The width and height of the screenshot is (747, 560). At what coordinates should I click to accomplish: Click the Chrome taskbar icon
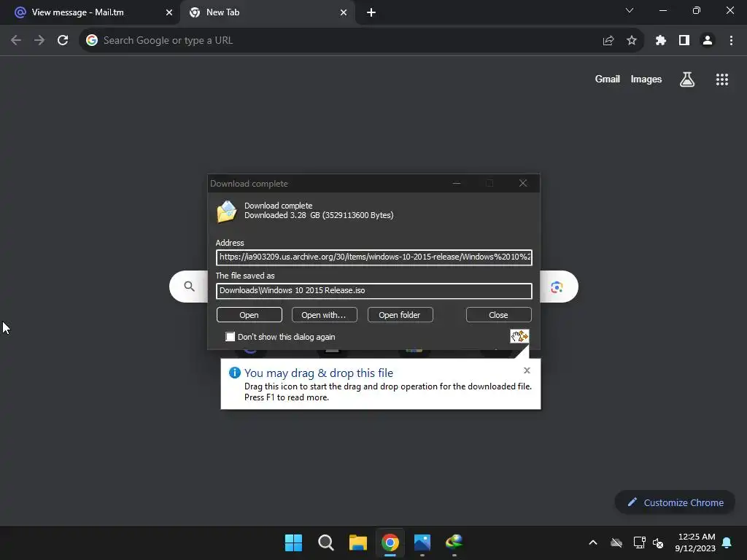point(390,542)
